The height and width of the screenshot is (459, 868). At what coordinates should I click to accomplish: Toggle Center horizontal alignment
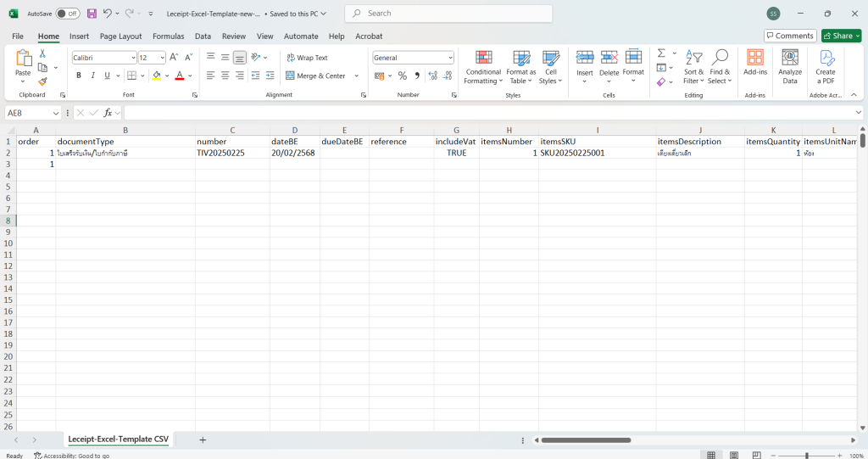tap(225, 76)
